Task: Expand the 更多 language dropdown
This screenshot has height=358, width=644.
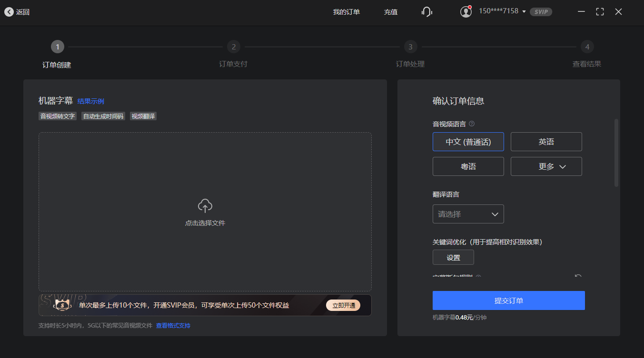Action: 546,166
